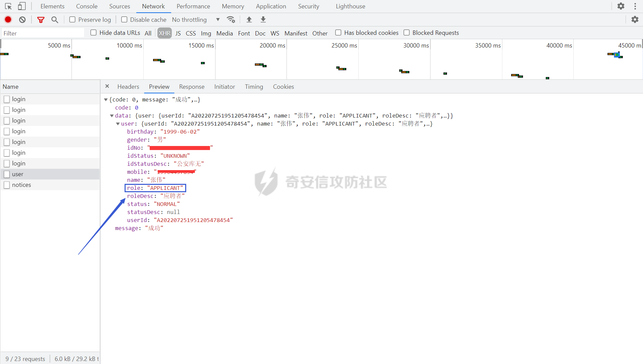Filter requests by Media type
This screenshot has height=364, width=643.
point(224,33)
